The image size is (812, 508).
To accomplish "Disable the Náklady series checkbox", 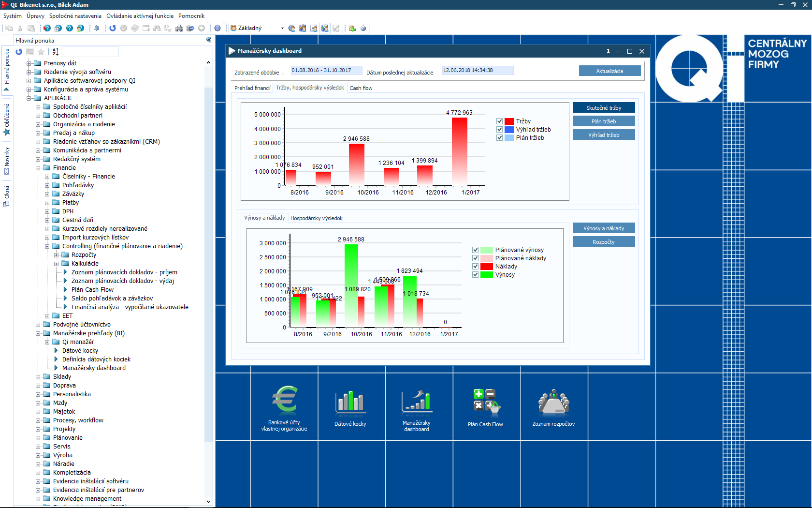I will [x=476, y=267].
